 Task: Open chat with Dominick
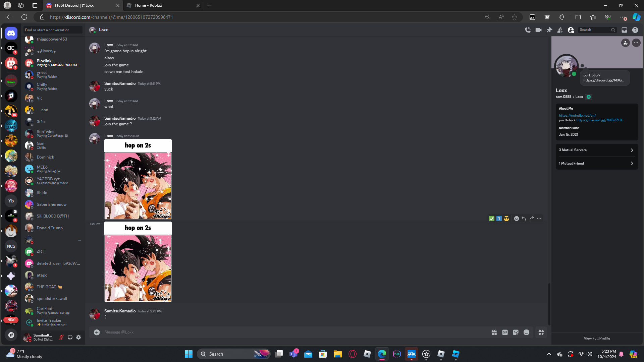coord(53,157)
